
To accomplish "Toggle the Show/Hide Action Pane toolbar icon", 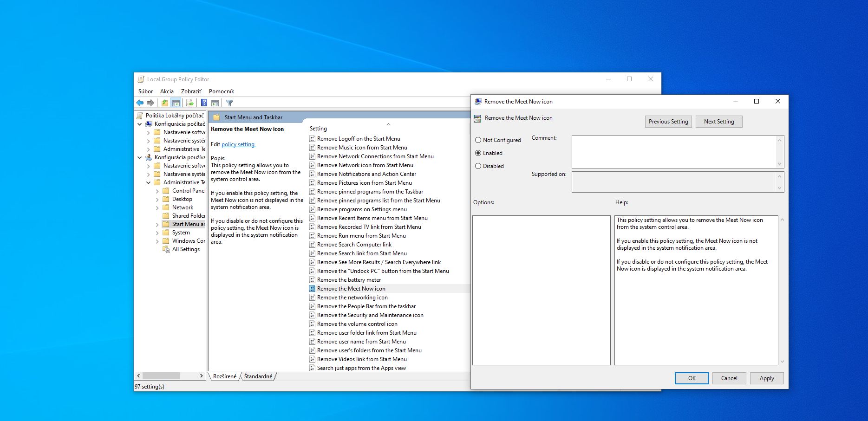I will click(x=215, y=103).
